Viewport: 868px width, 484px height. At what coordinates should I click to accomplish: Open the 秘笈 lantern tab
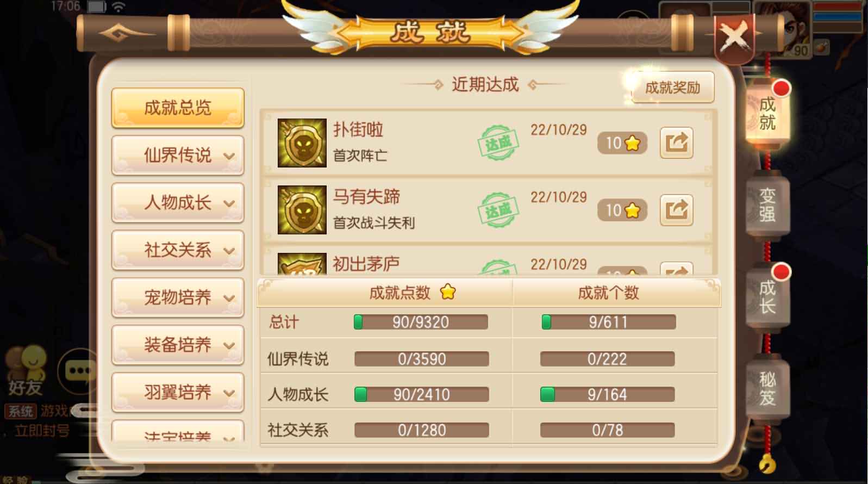click(767, 388)
